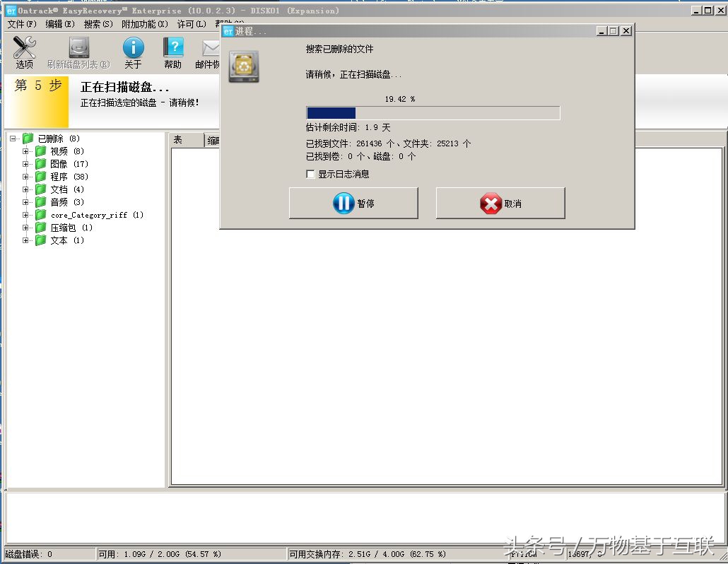Open the 搜索(S) menu
The height and width of the screenshot is (564, 728).
click(x=98, y=24)
